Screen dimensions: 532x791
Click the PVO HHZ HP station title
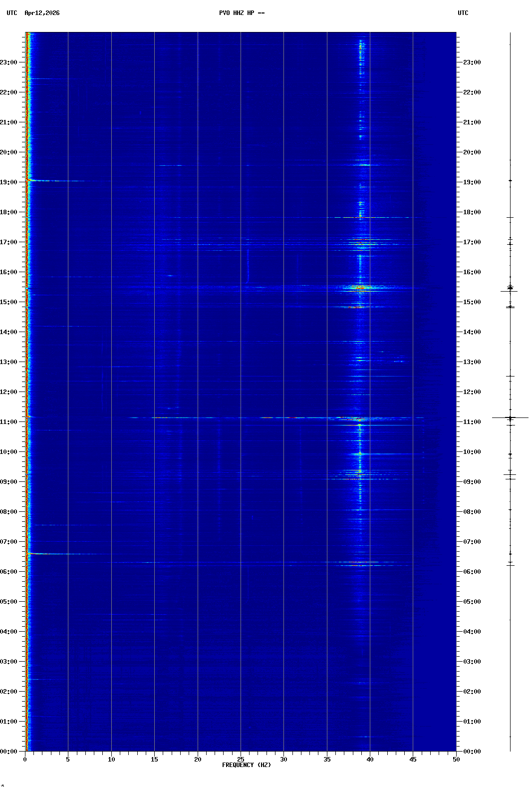tap(242, 13)
